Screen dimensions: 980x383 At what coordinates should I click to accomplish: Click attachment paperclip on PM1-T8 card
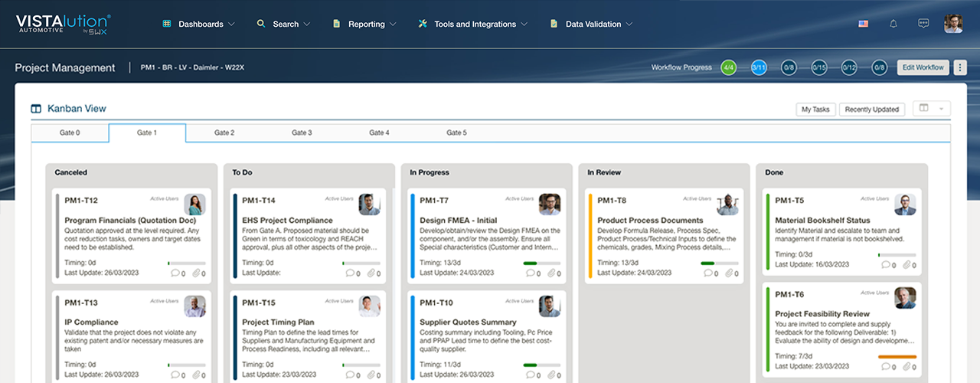pyautogui.click(x=726, y=273)
